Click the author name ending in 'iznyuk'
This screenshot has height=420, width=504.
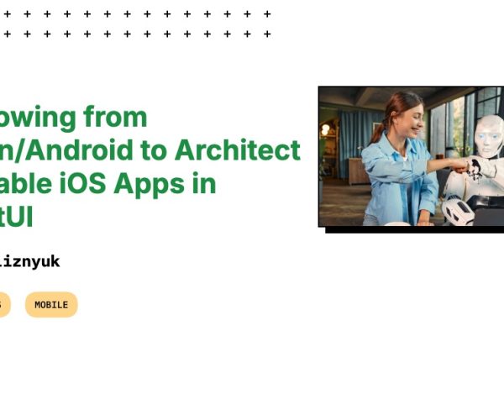point(30,261)
